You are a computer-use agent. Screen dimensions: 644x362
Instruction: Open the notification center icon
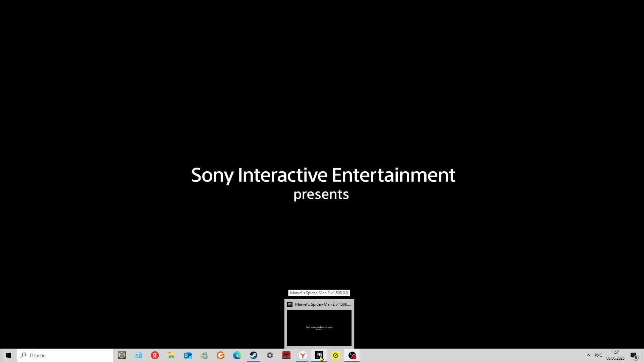634,355
